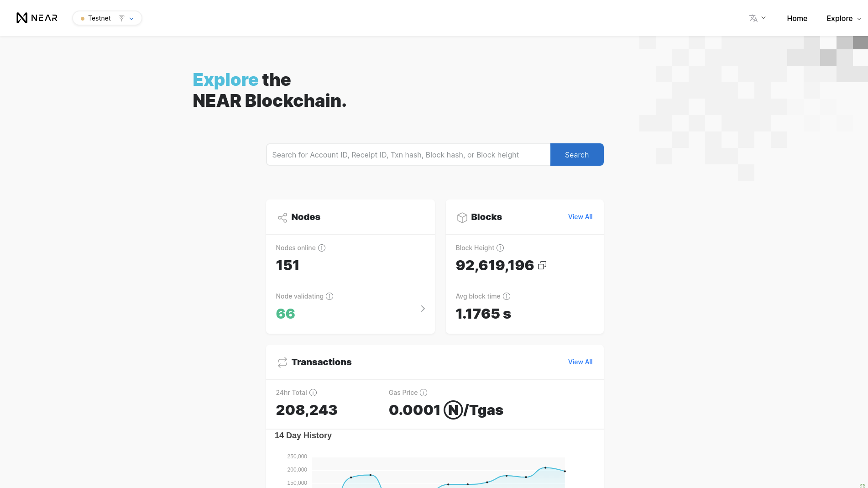Click the NEAR logo in the header

[x=37, y=18]
